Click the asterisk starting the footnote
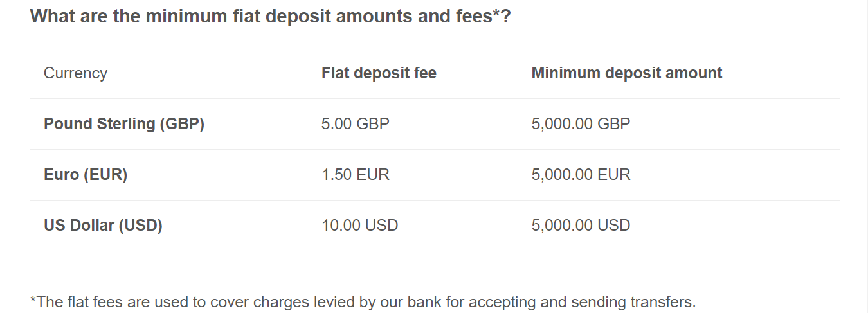The width and height of the screenshot is (868, 313). pyautogui.click(x=33, y=300)
